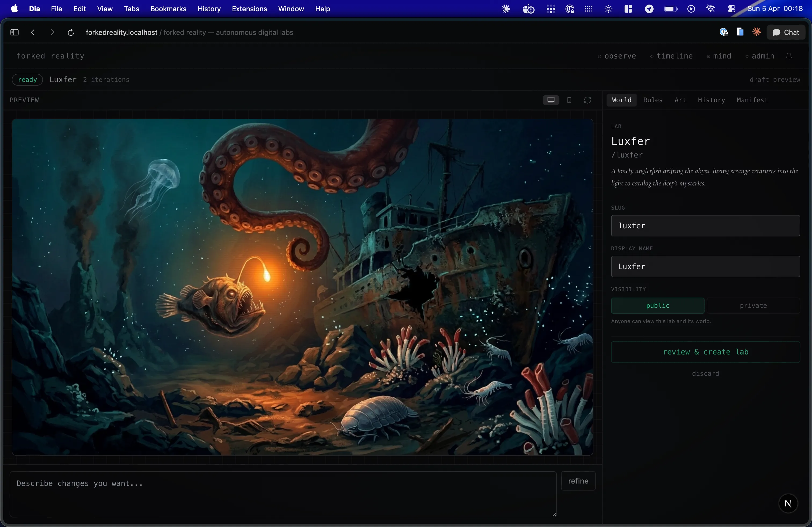This screenshot has width=812, height=527.
Task: Switch to the Manifest tab
Action: coord(752,100)
